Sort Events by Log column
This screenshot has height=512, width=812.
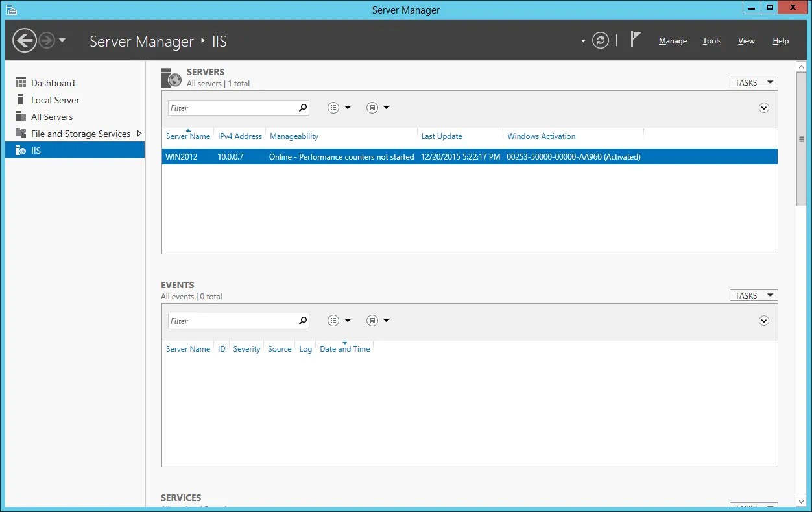point(305,349)
